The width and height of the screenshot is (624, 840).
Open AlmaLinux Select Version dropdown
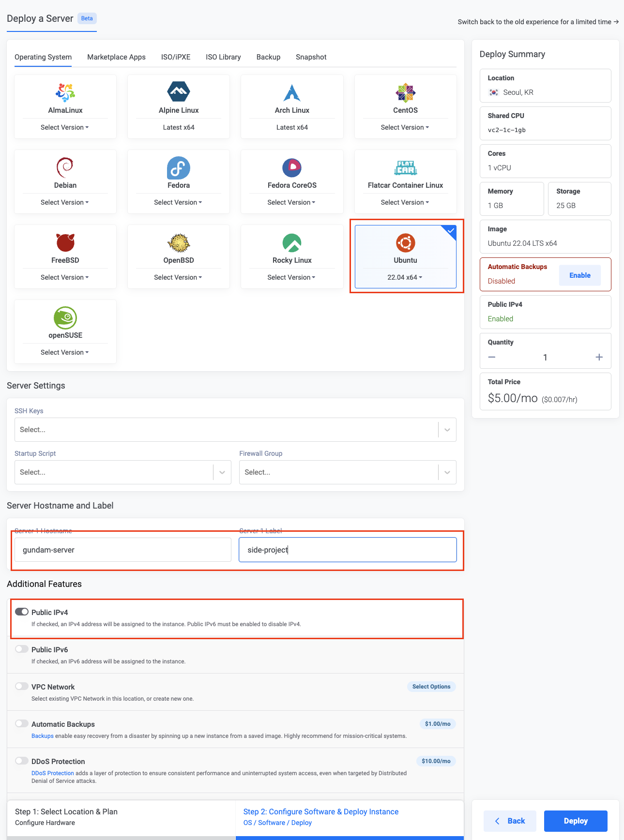[65, 127]
